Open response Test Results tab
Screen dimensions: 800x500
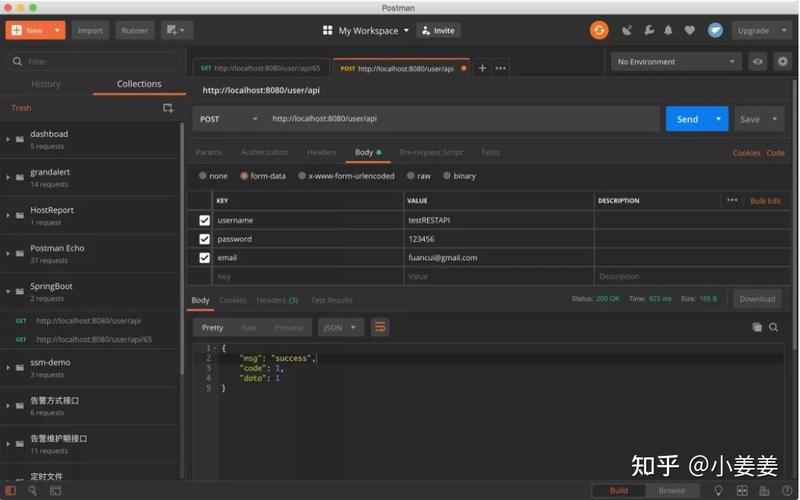click(332, 300)
